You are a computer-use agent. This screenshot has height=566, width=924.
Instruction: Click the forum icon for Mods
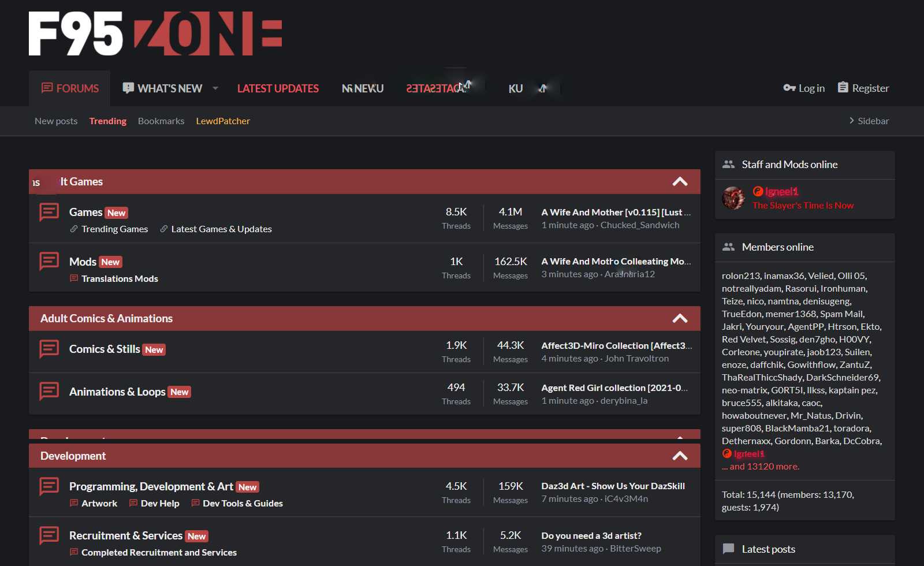(x=49, y=262)
